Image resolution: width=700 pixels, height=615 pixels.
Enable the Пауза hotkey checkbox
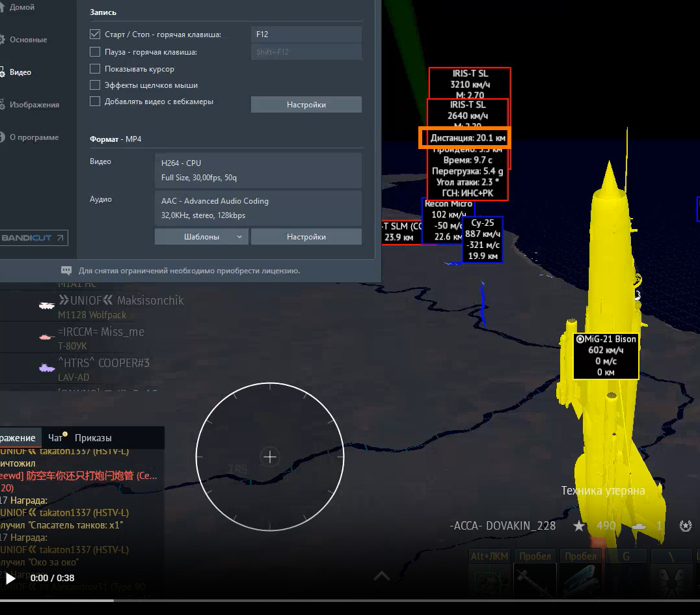pyautogui.click(x=95, y=52)
